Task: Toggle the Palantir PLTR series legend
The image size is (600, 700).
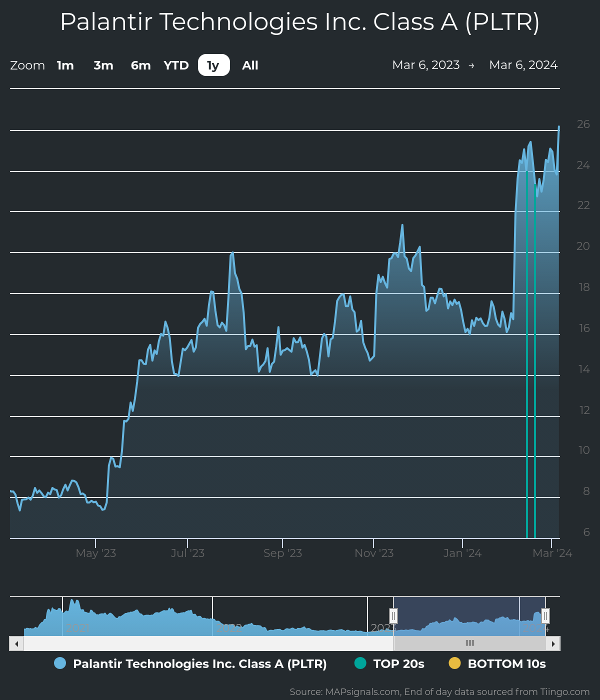Action: coord(200,664)
